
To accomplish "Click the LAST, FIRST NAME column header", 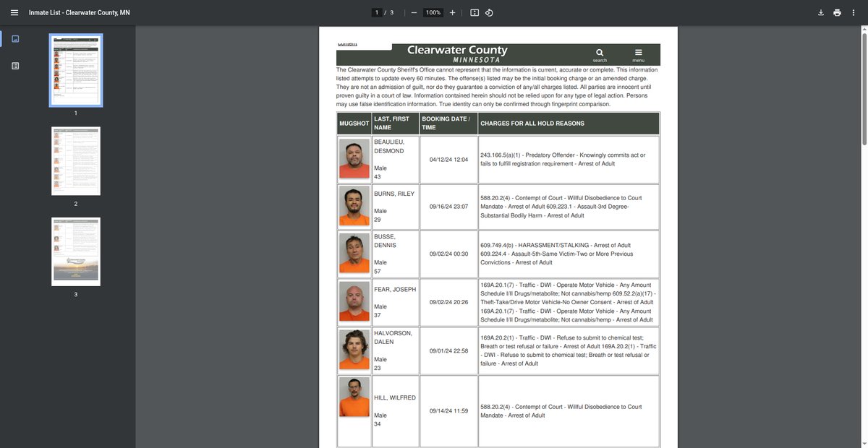I will (x=395, y=124).
